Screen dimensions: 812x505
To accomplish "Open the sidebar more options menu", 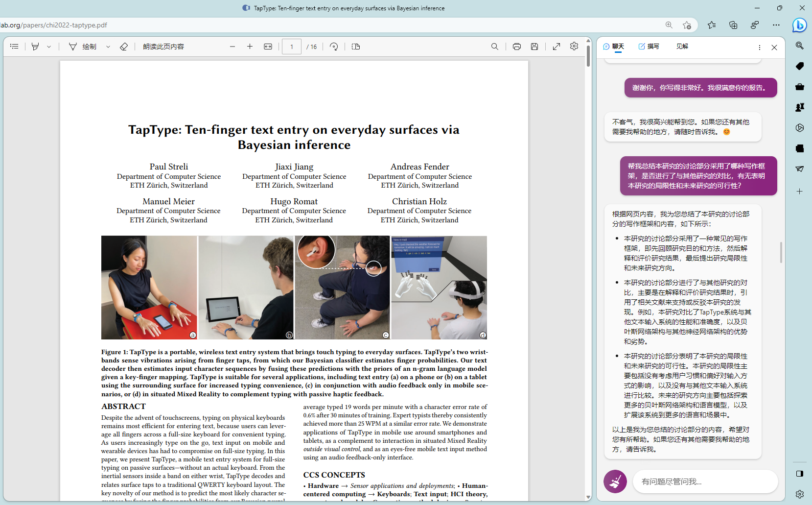I will point(759,48).
